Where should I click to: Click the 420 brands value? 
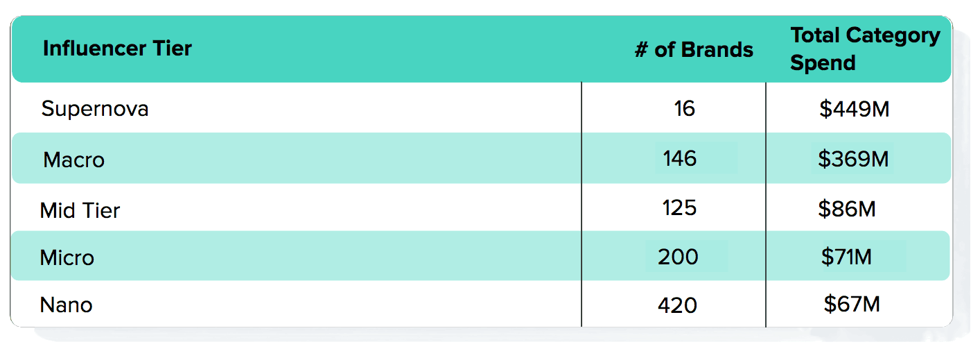[678, 305]
